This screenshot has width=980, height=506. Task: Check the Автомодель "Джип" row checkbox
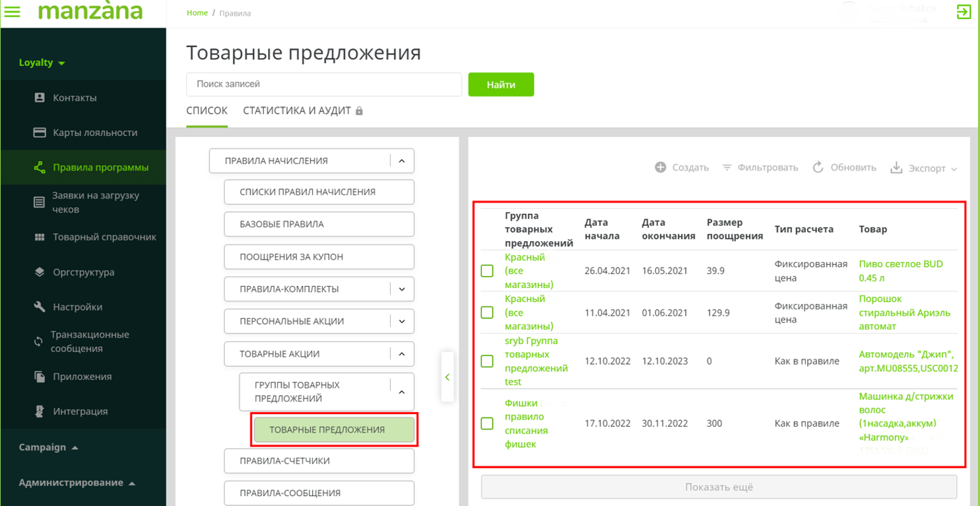(487, 361)
